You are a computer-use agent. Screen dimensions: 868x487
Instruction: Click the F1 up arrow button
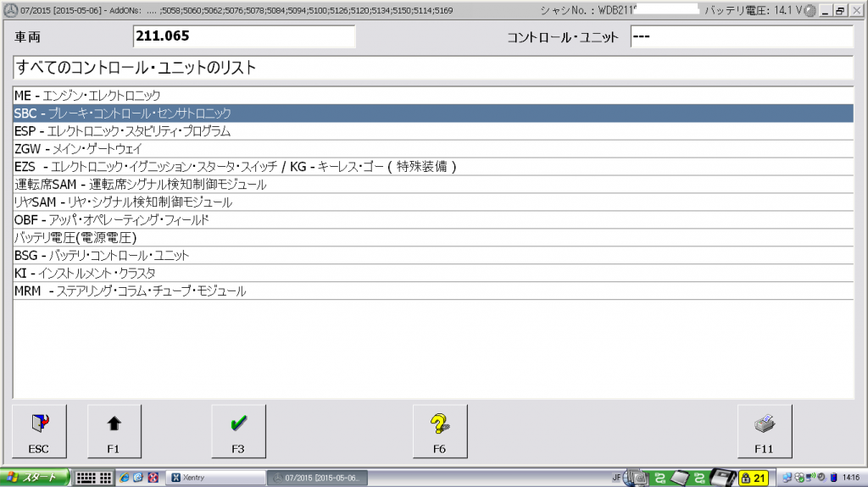[114, 431]
